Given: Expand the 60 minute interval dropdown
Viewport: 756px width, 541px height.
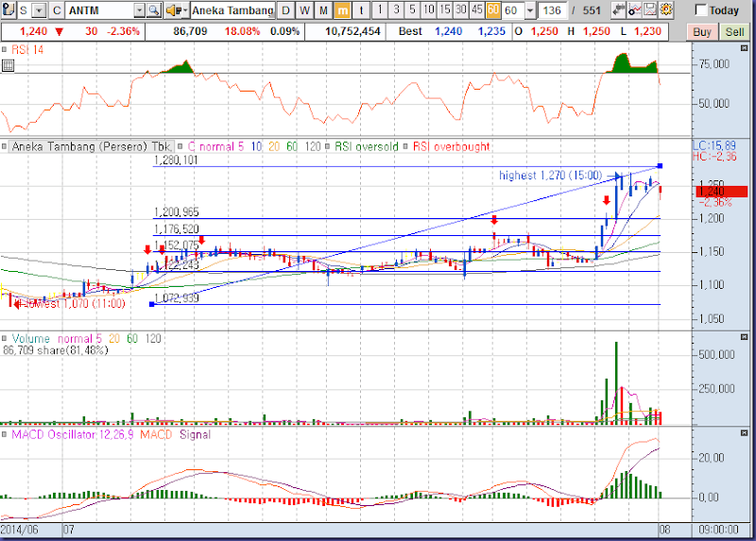Looking at the screenshot, I should click(x=530, y=10).
